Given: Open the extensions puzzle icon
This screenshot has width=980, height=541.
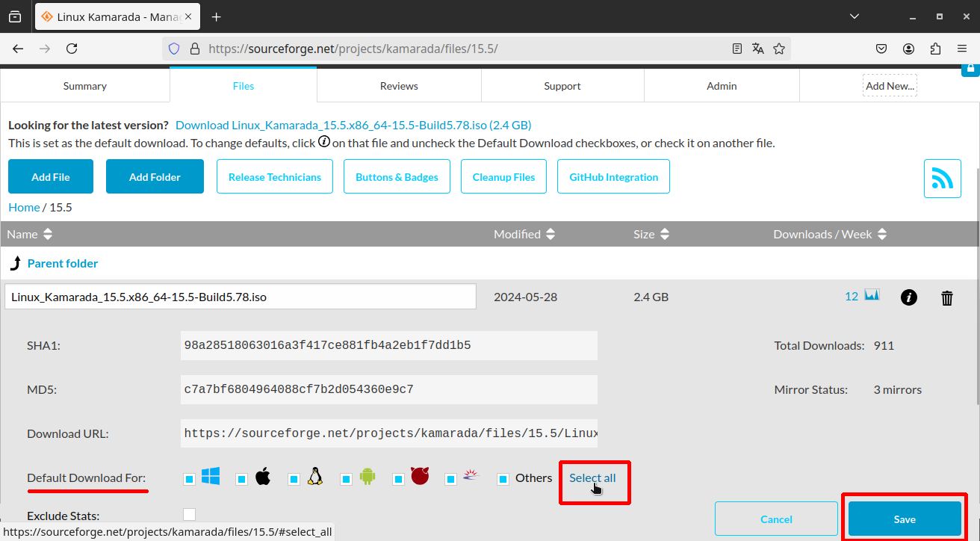Looking at the screenshot, I should 935,49.
